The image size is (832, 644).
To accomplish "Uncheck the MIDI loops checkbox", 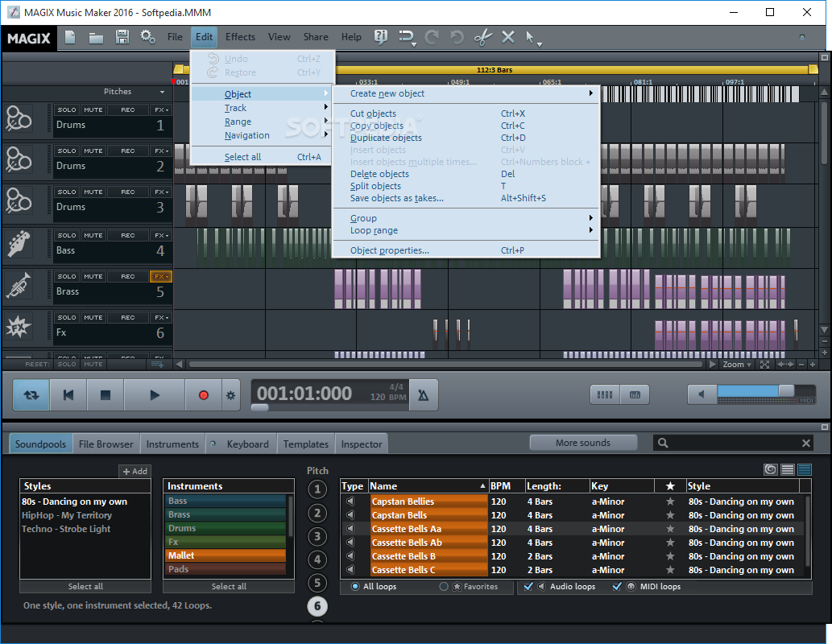I will pyautogui.click(x=617, y=586).
